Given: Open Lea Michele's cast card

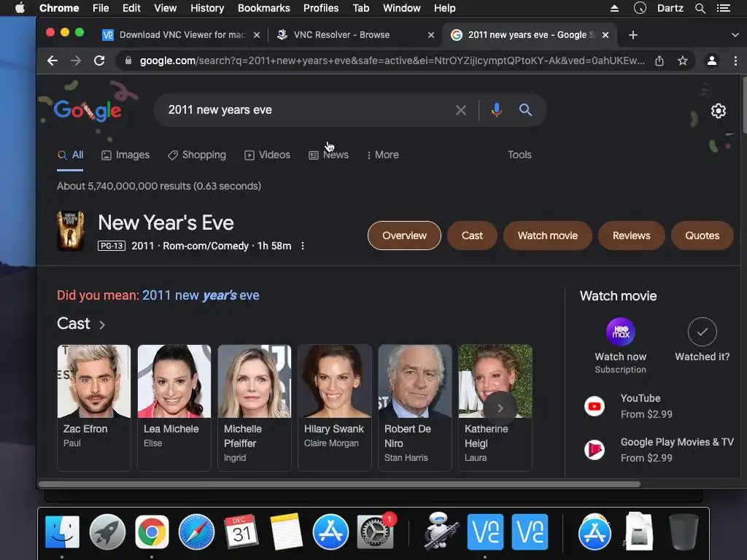Looking at the screenshot, I should tap(174, 408).
